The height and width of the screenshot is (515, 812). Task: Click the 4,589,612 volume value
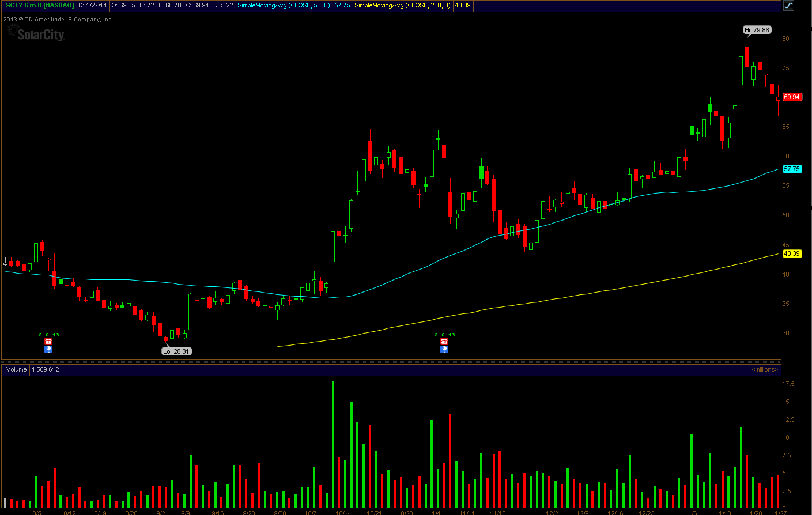click(45, 369)
